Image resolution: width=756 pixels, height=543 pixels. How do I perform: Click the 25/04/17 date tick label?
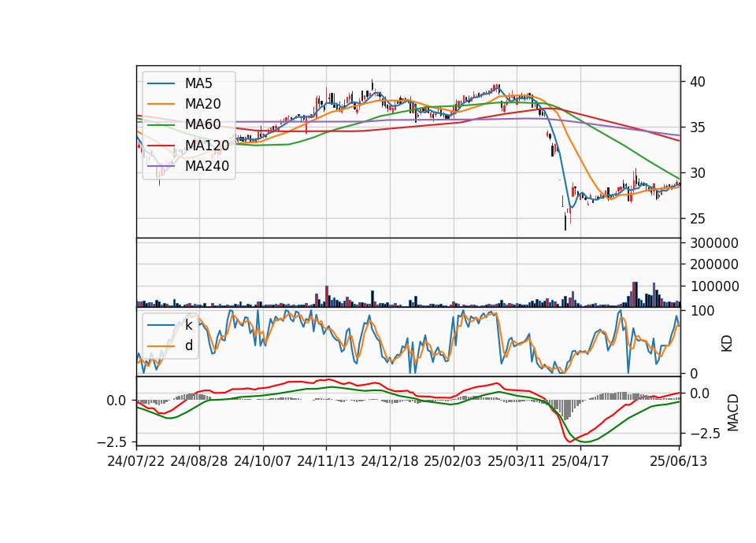click(x=580, y=461)
